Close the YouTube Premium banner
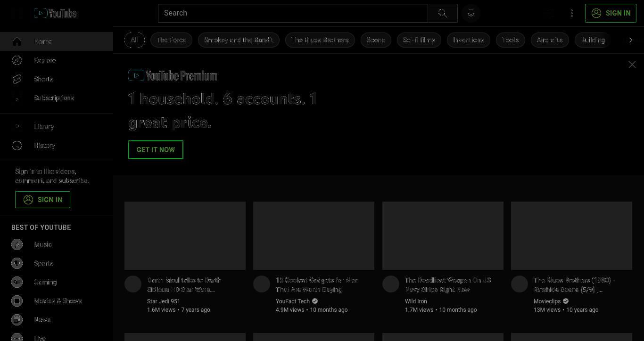This screenshot has width=644, height=341. click(632, 65)
